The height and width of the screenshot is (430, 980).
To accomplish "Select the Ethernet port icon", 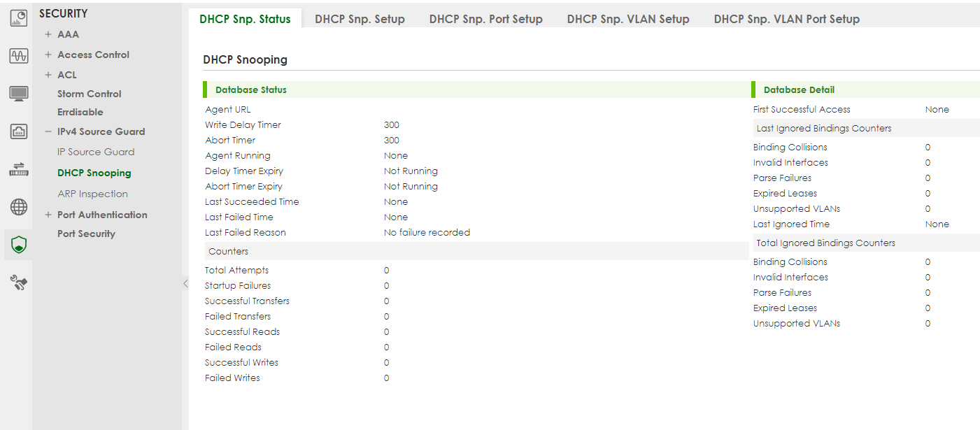I will (x=19, y=131).
